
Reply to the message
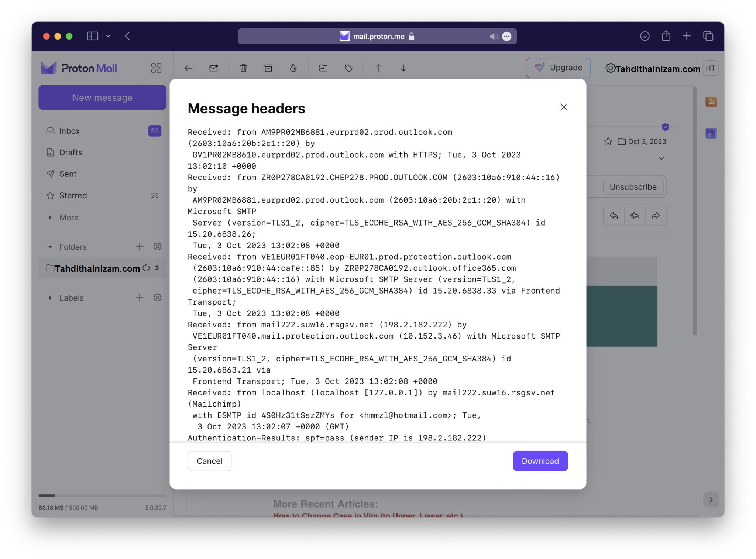(614, 215)
